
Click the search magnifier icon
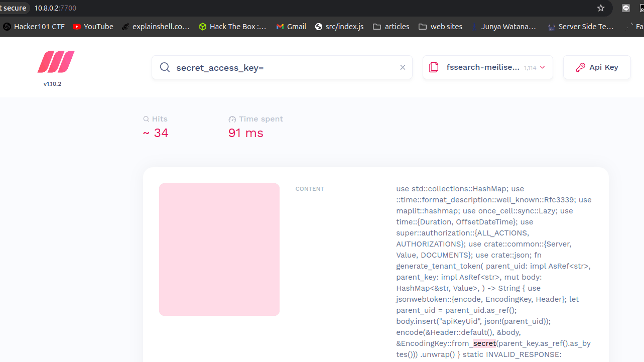165,67
